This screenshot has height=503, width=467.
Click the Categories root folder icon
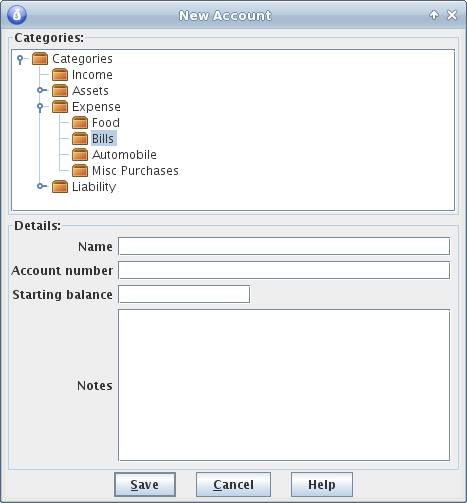pos(40,59)
